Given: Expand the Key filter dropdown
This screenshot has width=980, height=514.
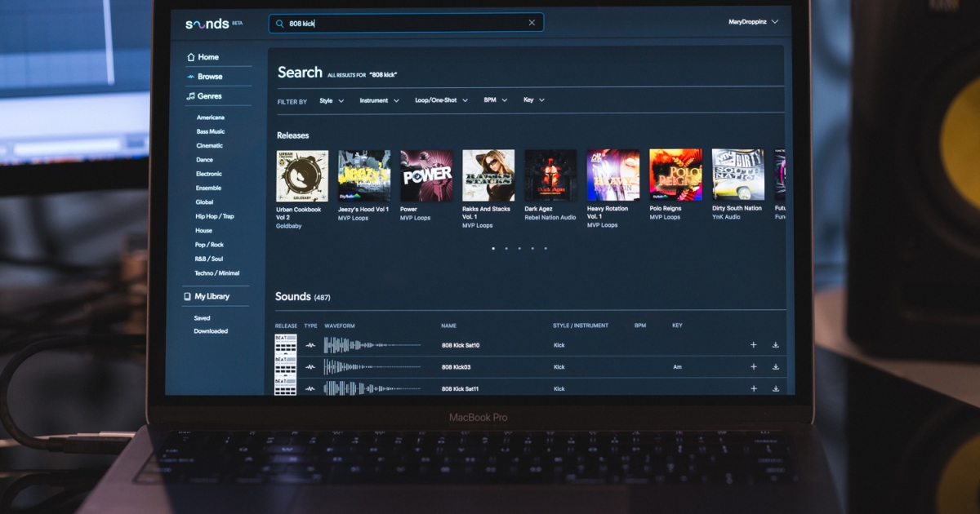Looking at the screenshot, I should coord(533,100).
